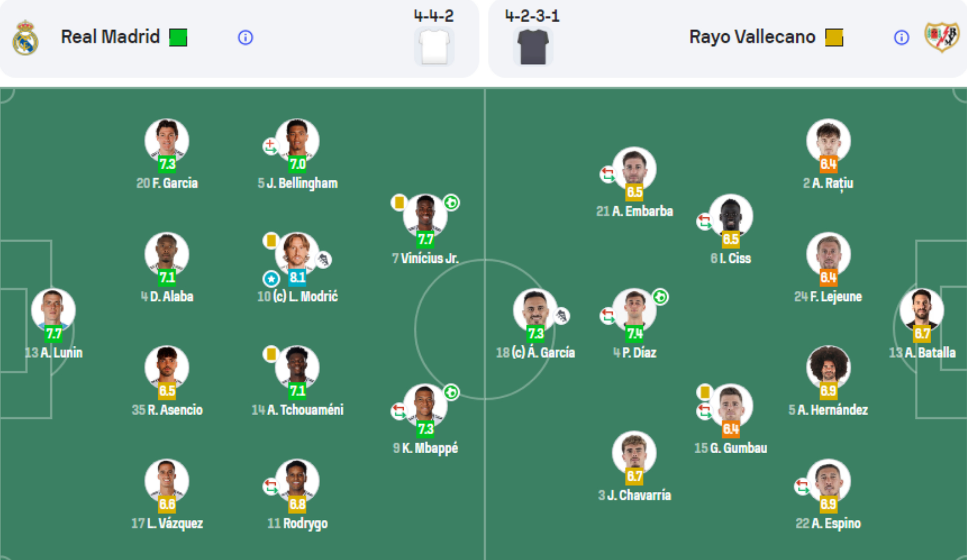
Task: Click yellow swatch beside Rayo Vallecano
Action: 834,37
